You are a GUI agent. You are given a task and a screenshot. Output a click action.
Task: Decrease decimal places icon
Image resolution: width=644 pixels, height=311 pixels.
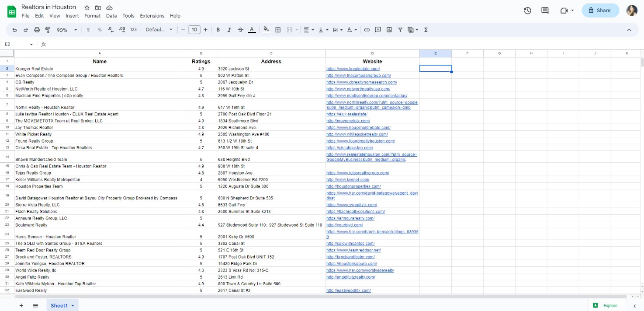[111, 30]
